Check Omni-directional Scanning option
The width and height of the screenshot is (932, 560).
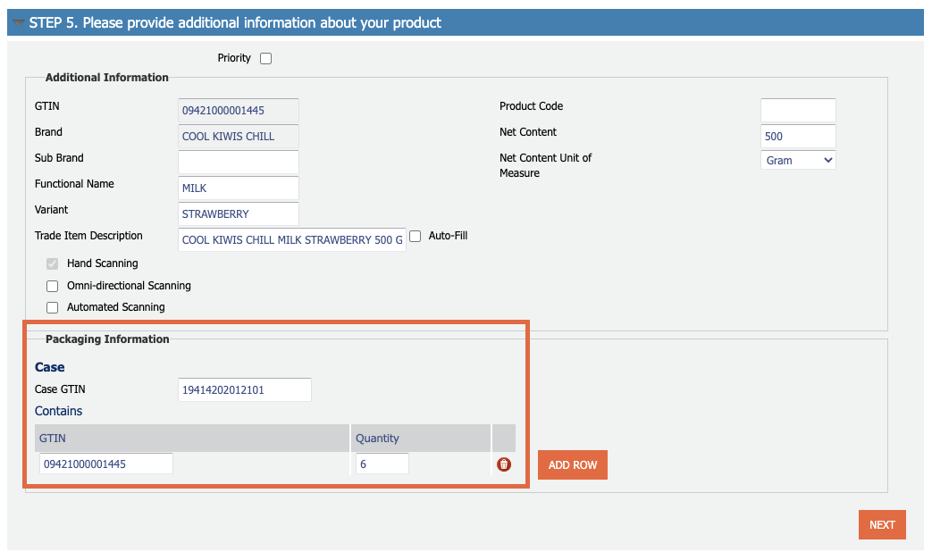pyautogui.click(x=53, y=286)
